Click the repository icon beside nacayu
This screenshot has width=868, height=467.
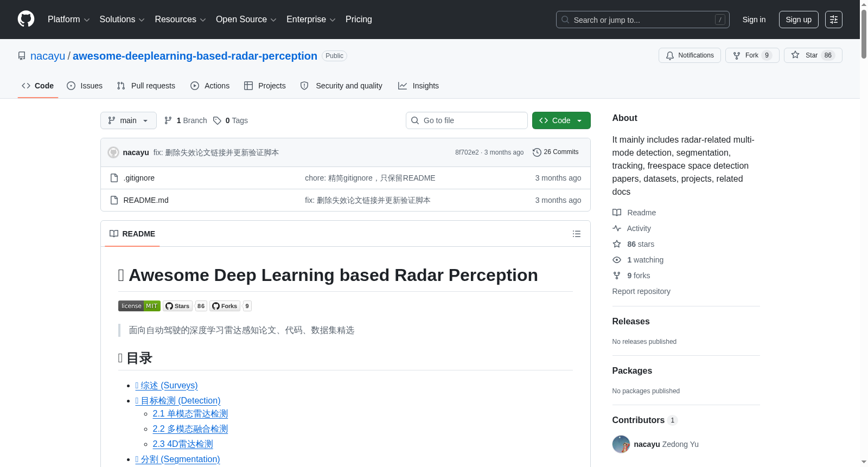pyautogui.click(x=22, y=56)
